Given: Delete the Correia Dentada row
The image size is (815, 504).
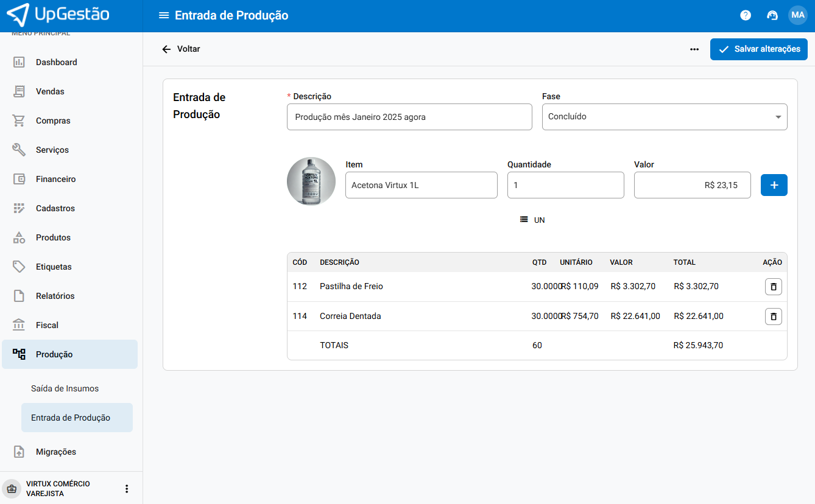Looking at the screenshot, I should click(773, 317).
